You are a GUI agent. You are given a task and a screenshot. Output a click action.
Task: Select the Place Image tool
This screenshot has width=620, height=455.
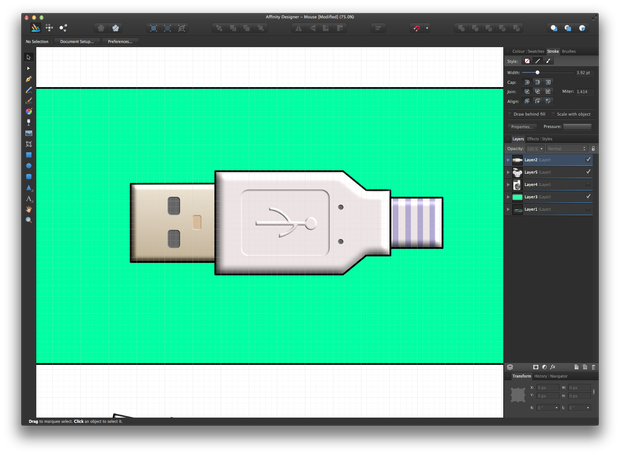pos(28,133)
